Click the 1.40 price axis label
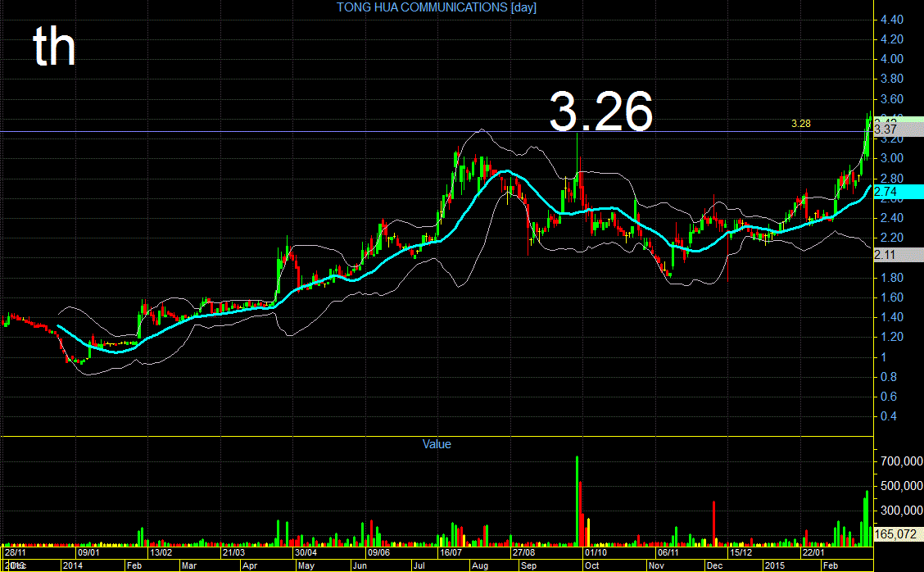Screen dimensions: 924x572 pyautogui.click(x=891, y=316)
